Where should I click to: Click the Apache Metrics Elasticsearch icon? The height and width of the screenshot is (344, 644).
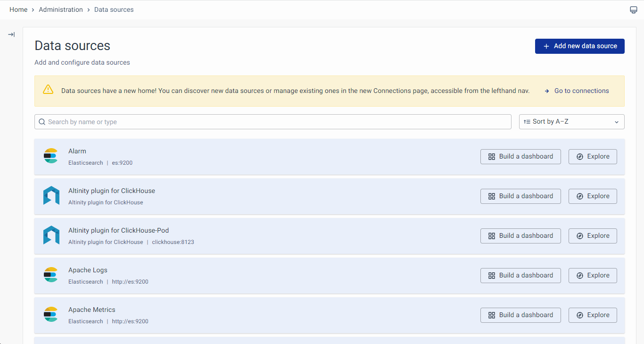tap(50, 315)
